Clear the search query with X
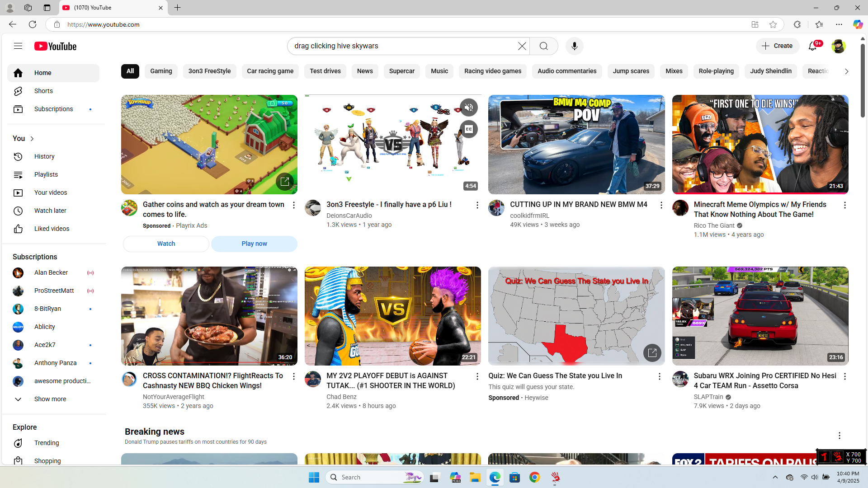Viewport: 868px width, 488px height. (522, 46)
